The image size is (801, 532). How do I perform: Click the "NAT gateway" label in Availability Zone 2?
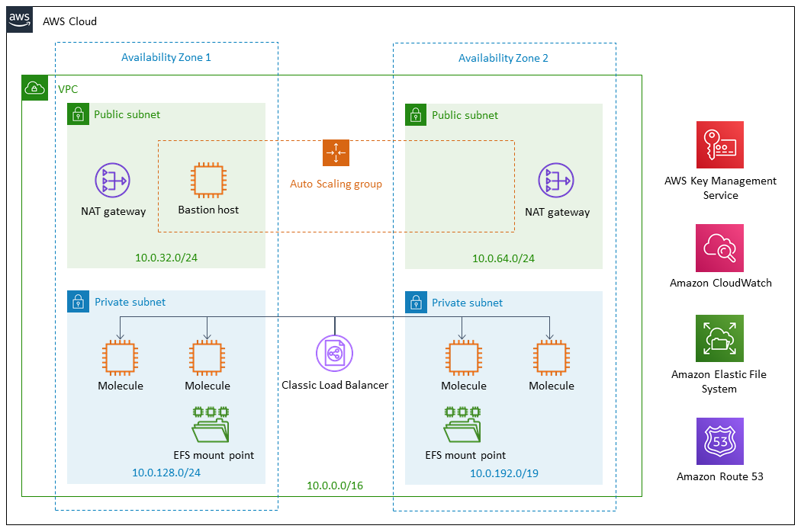click(558, 213)
